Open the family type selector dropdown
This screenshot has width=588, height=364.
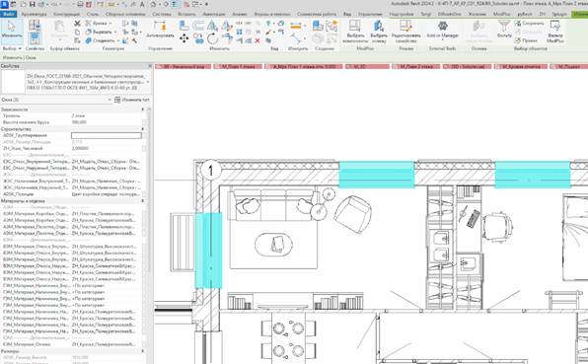point(148,82)
